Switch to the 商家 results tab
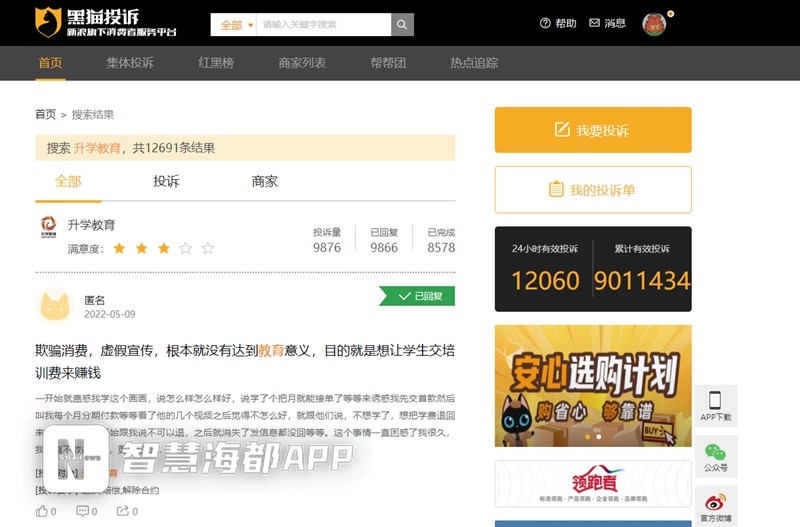800x527 pixels. pos(265,181)
